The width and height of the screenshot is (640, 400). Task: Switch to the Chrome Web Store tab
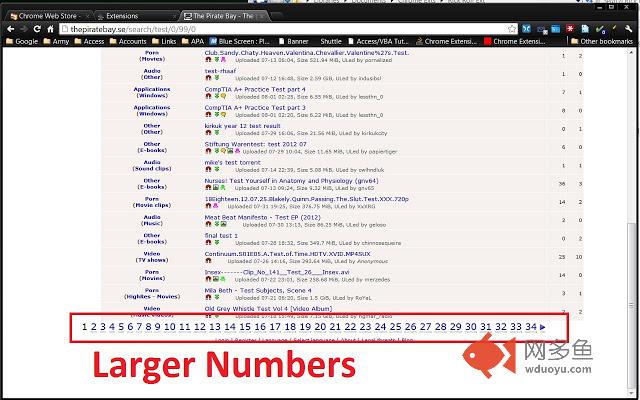(x=49, y=16)
